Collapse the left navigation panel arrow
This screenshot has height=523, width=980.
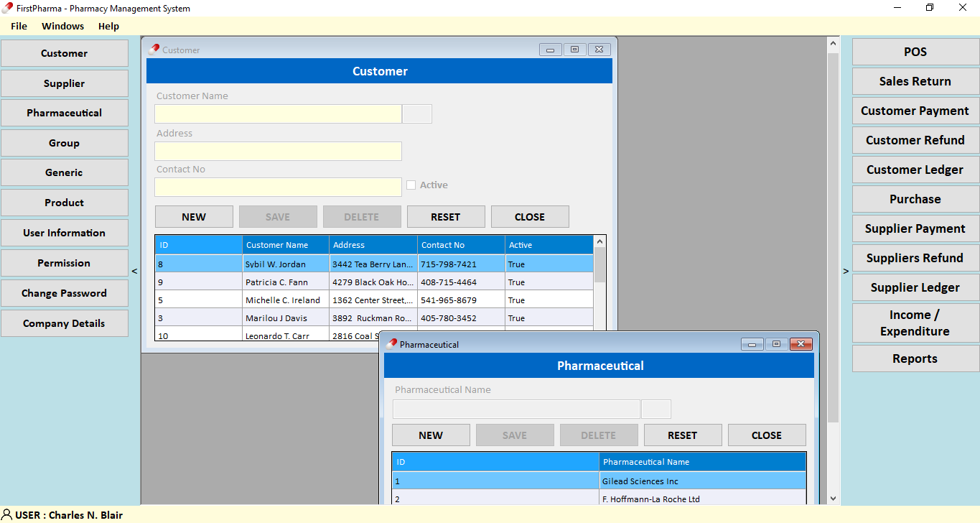coord(134,271)
